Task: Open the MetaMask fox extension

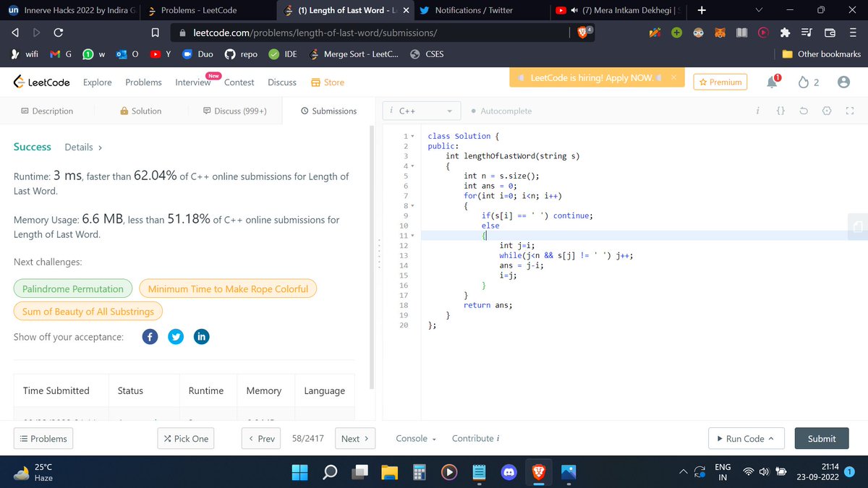Action: click(x=720, y=33)
